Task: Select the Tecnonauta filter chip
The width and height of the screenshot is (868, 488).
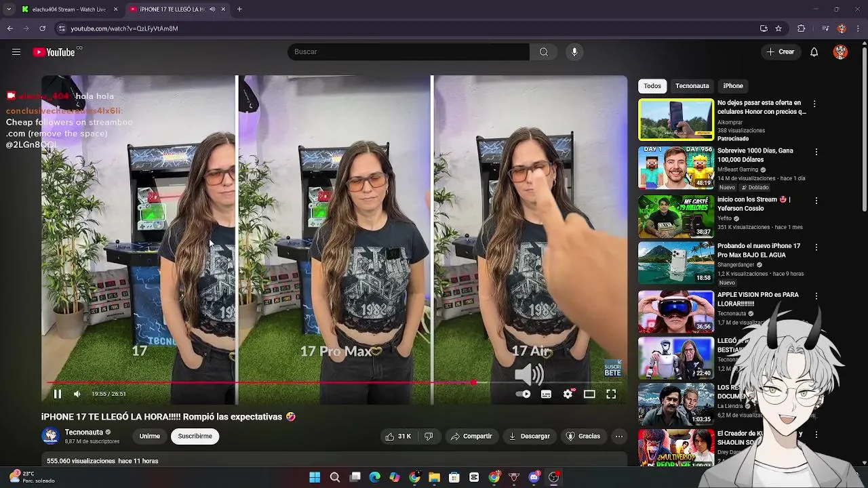Action: point(692,86)
